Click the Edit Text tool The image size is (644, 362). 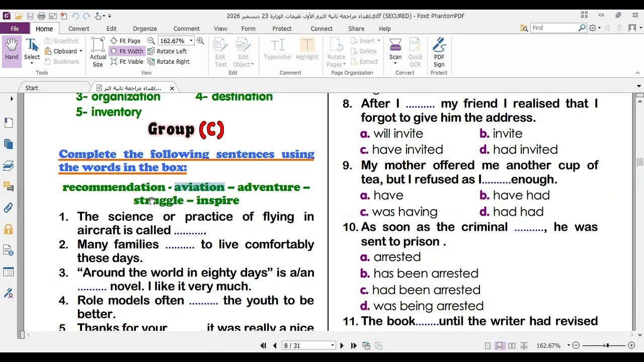pos(220,52)
